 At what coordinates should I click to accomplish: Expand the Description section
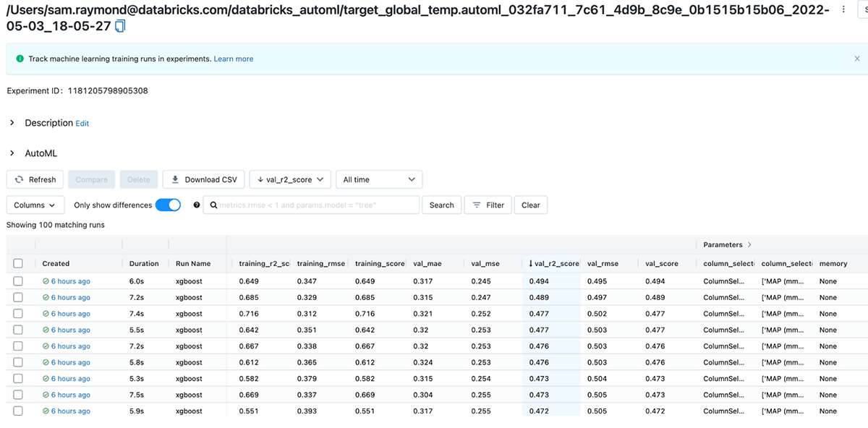click(12, 123)
